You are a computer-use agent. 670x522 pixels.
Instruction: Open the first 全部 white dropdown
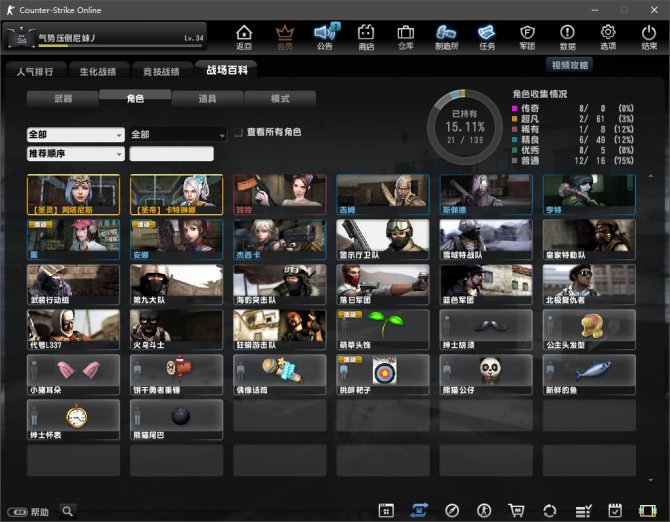(x=76, y=135)
